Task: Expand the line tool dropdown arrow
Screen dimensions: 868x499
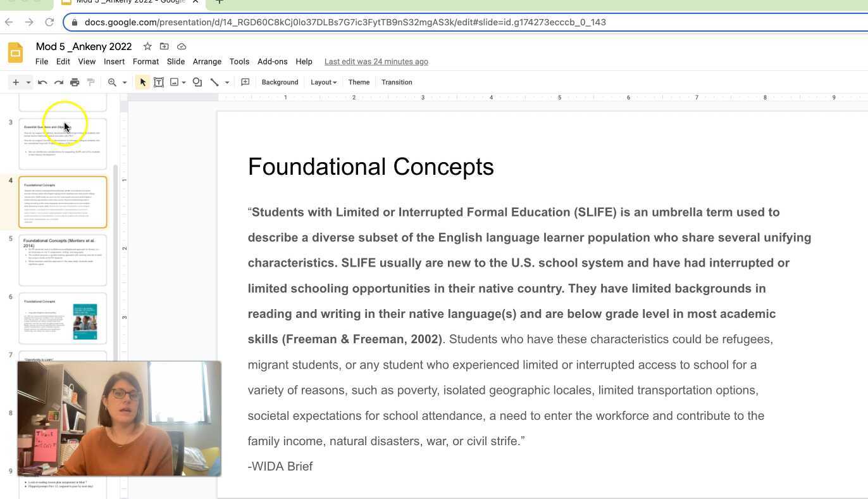Action: (226, 82)
